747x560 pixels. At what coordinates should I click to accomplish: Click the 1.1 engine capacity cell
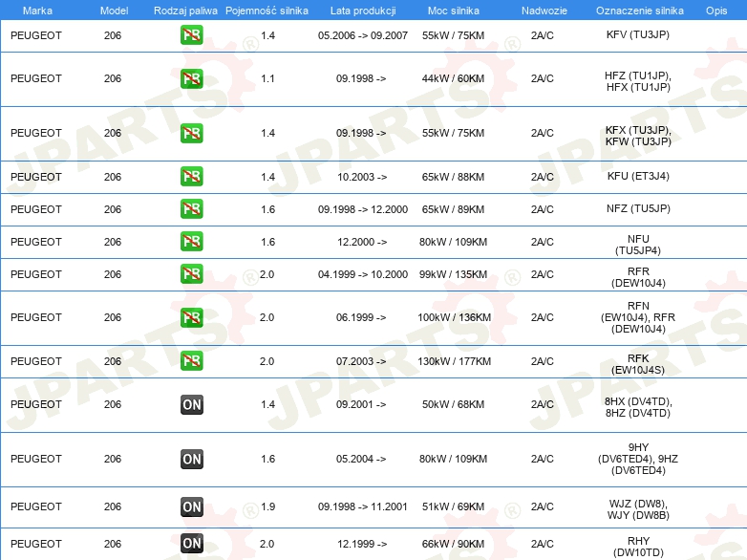267,78
